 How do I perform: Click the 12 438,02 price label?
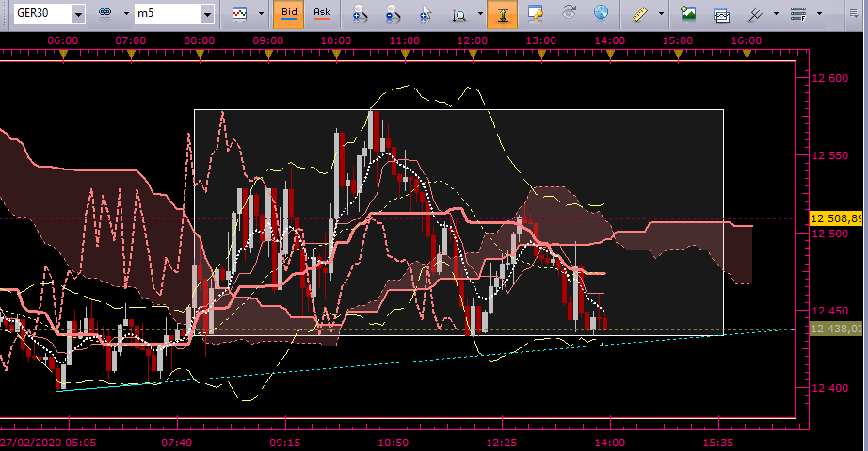click(x=836, y=329)
